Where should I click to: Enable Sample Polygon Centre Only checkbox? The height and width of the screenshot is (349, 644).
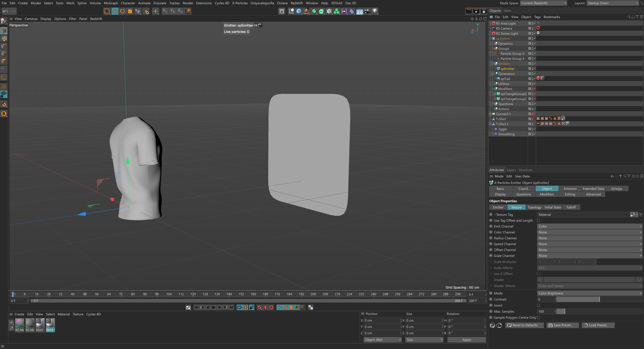[539, 317]
